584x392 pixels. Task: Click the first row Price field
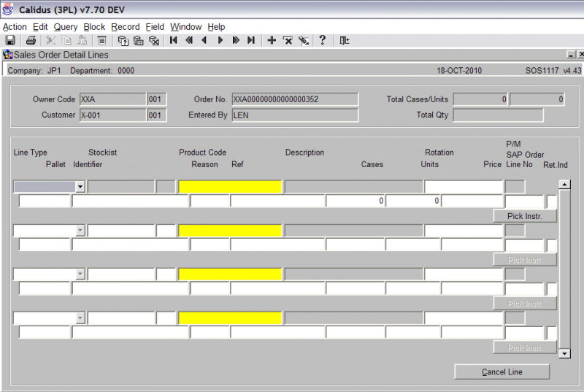tap(472, 201)
